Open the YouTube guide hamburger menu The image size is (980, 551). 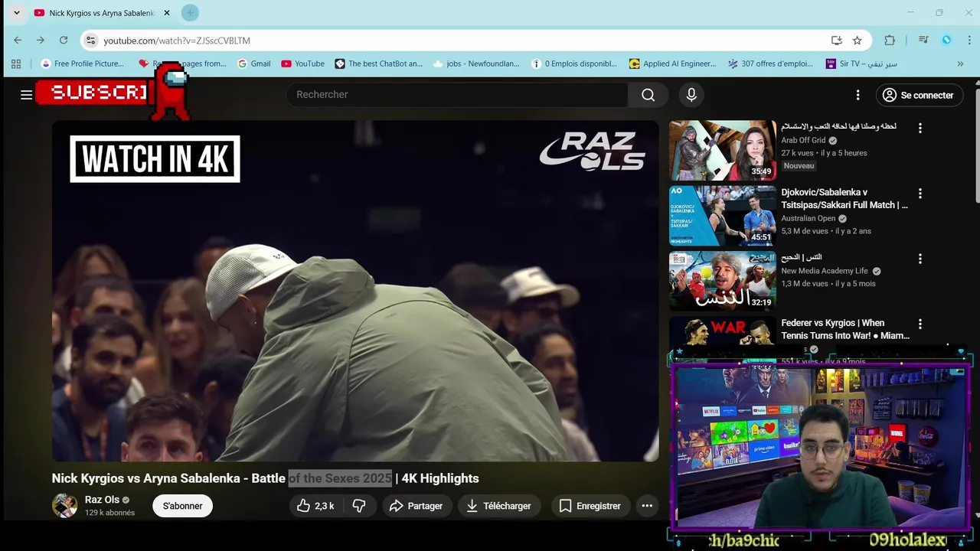[x=26, y=95]
